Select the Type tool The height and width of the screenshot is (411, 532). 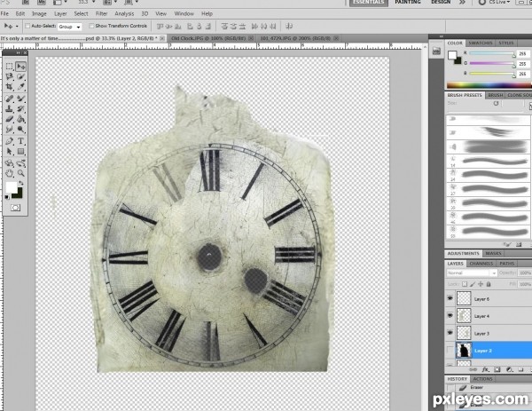(20, 141)
